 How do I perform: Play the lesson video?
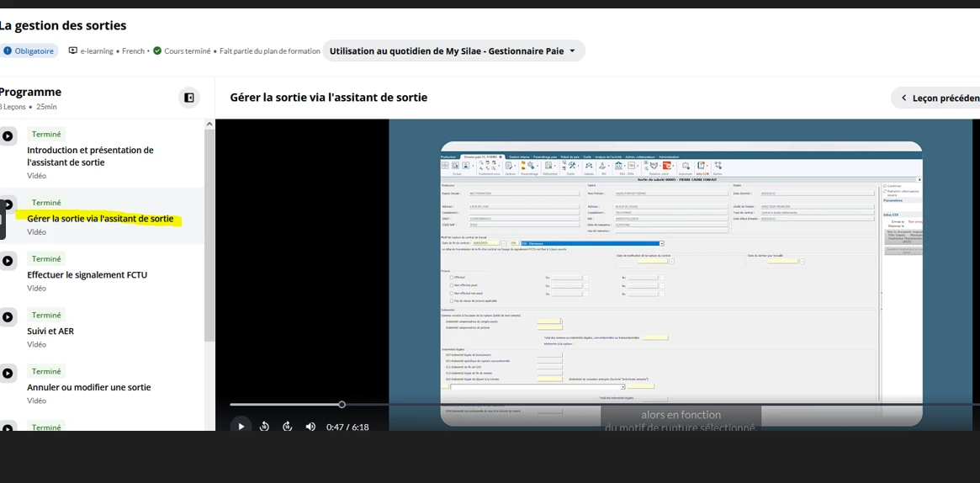[x=241, y=426]
